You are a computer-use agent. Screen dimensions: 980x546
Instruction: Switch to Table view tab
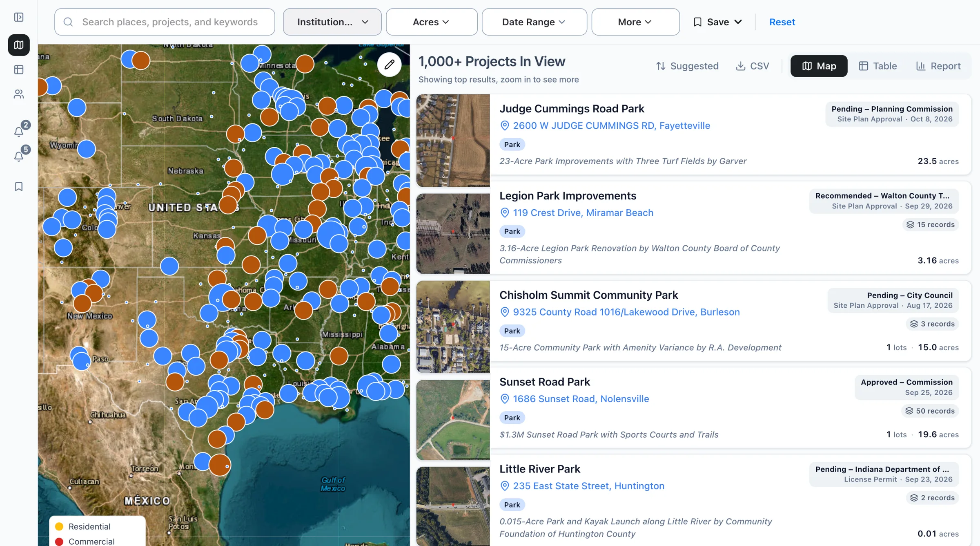pos(878,66)
